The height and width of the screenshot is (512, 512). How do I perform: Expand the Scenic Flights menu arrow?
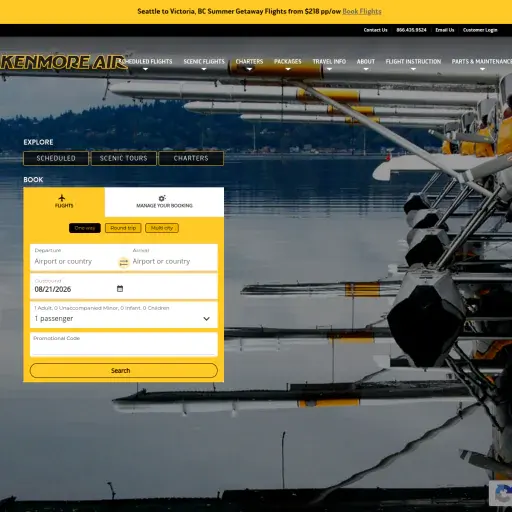[204, 69]
